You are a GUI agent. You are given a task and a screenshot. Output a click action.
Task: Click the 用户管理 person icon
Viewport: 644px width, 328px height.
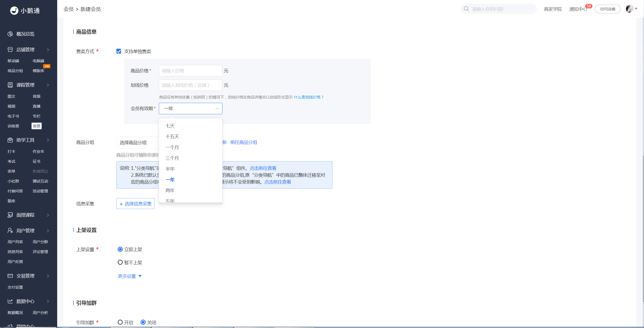pyautogui.click(x=10, y=231)
